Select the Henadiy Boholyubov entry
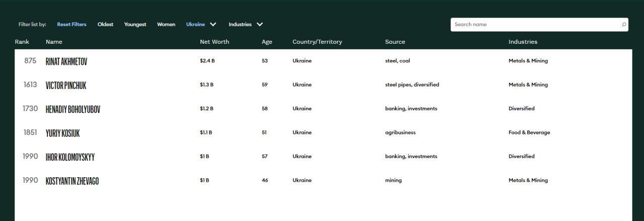 tap(73, 109)
